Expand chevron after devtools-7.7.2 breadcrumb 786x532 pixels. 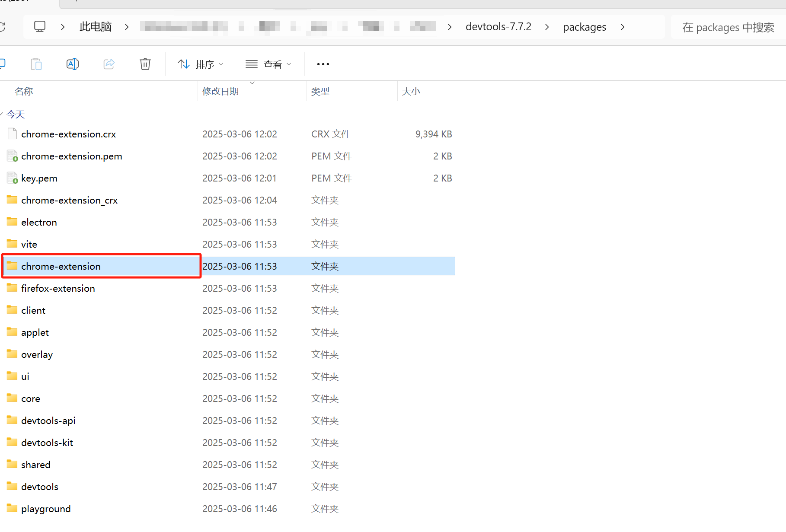tap(547, 27)
